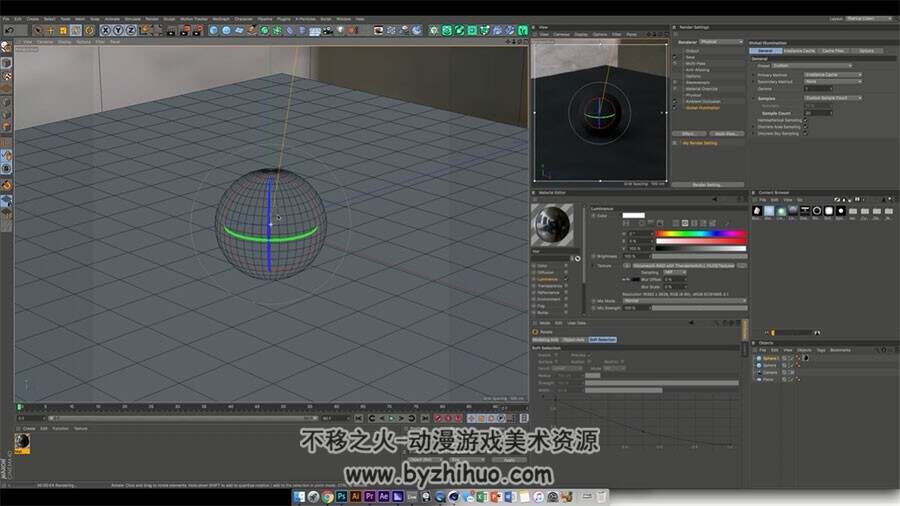Click the Undo arrow in the toolbar
The height and width of the screenshot is (506, 900).
pyautogui.click(x=10, y=30)
